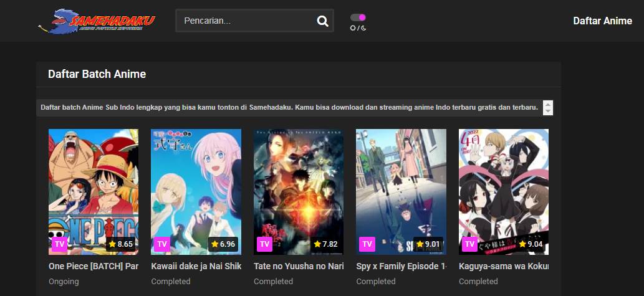644x296 pixels.
Task: Open the Tate no Yuusha poster
Action: [299, 192]
